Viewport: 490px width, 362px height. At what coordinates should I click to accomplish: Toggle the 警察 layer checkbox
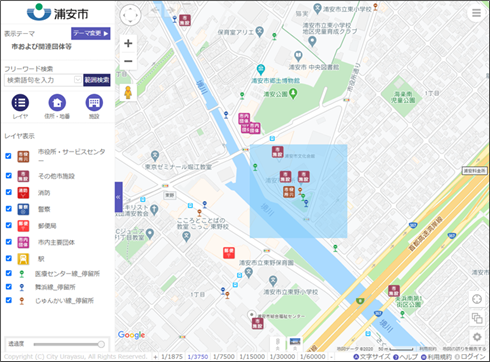[x=8, y=209]
